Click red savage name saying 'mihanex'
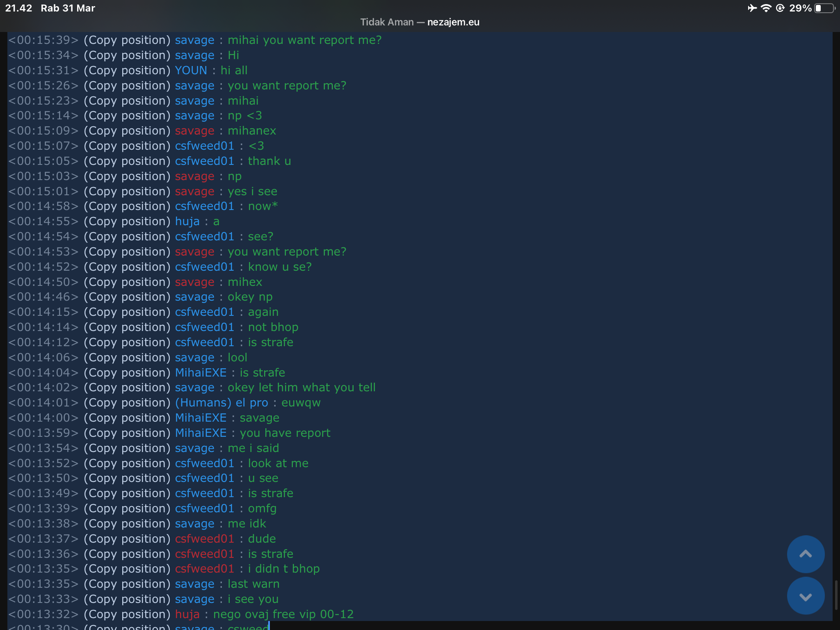 coord(194,131)
